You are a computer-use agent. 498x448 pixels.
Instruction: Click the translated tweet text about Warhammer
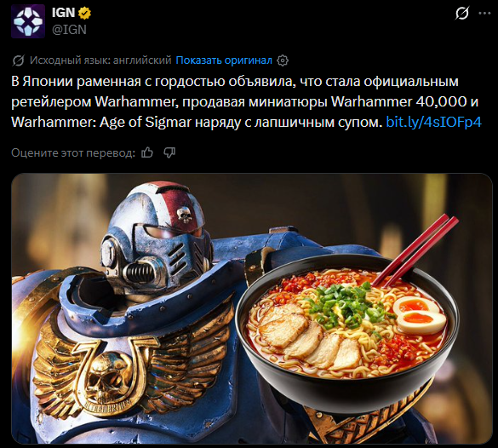[246, 101]
